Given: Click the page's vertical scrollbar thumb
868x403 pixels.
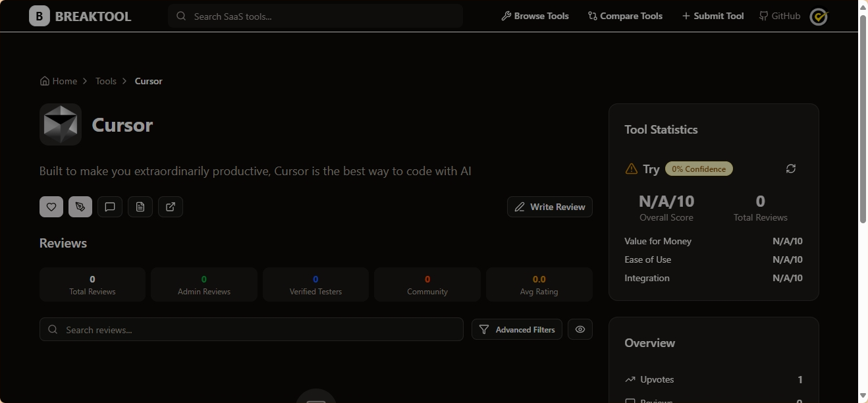Looking at the screenshot, I should [x=863, y=119].
